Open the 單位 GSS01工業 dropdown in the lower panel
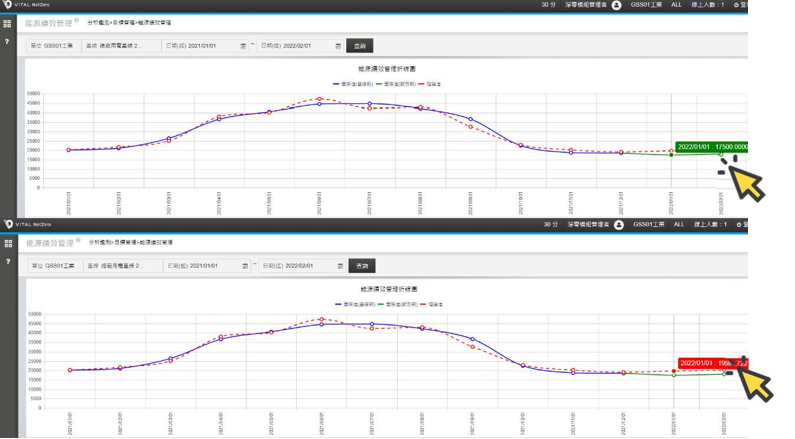 52,266
